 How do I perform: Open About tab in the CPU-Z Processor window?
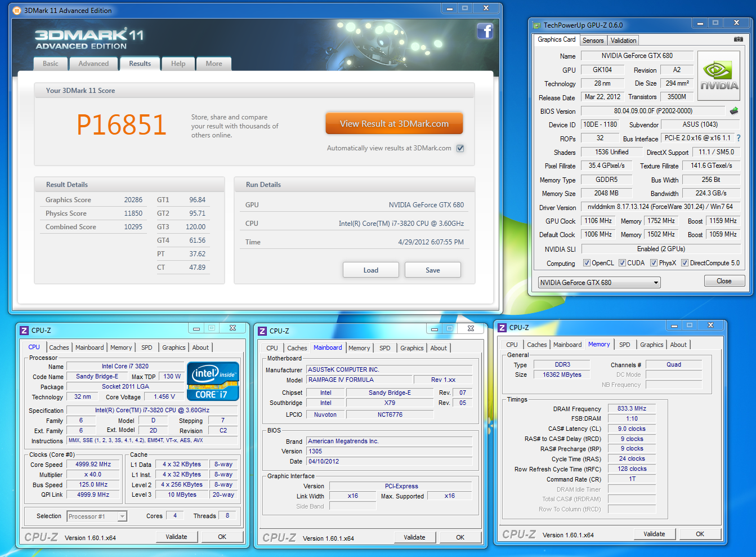point(200,347)
